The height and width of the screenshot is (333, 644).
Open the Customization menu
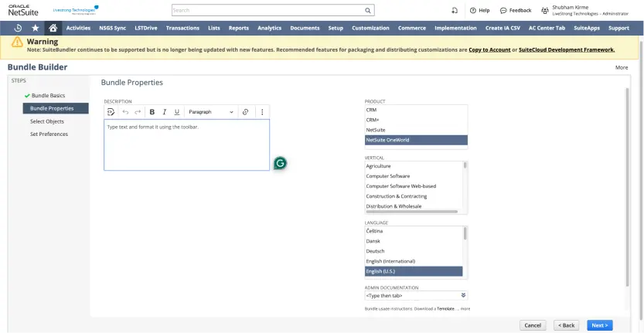click(x=370, y=28)
